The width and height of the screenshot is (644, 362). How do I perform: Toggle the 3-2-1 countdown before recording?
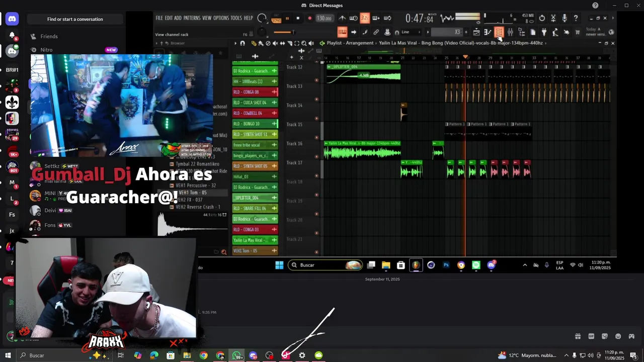point(365,18)
